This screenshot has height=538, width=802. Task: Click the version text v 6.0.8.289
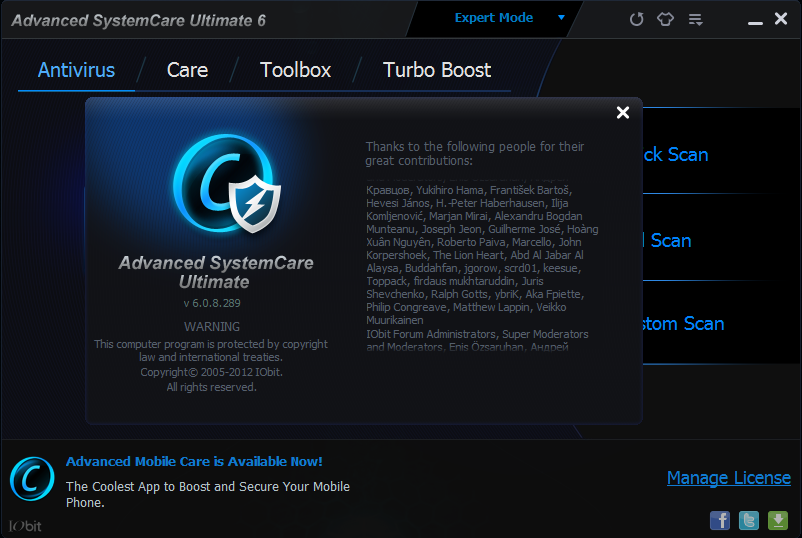pos(212,303)
